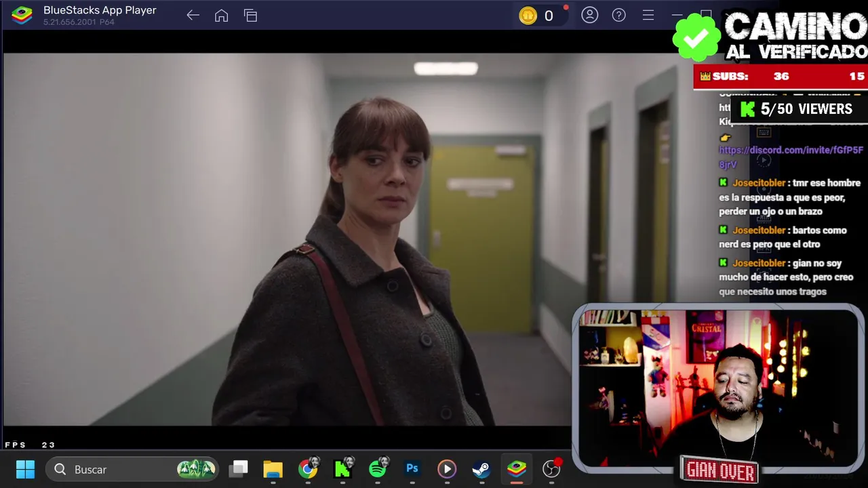Open the Windows Start menu

[x=25, y=469]
